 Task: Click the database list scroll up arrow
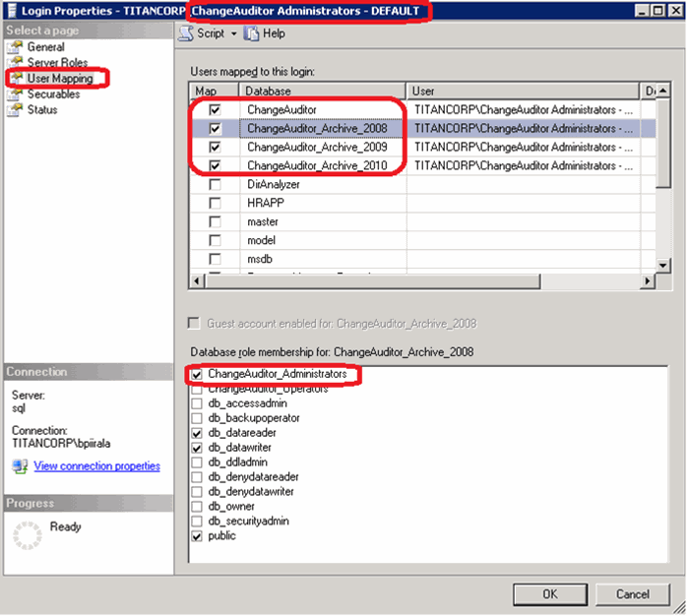pos(663,90)
